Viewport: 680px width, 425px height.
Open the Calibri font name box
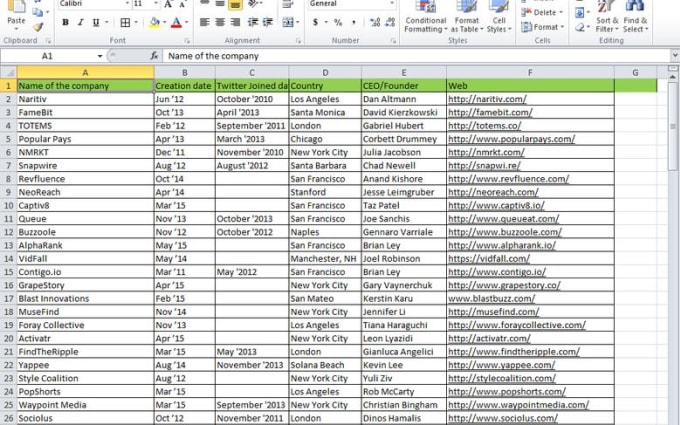pyautogui.click(x=95, y=4)
